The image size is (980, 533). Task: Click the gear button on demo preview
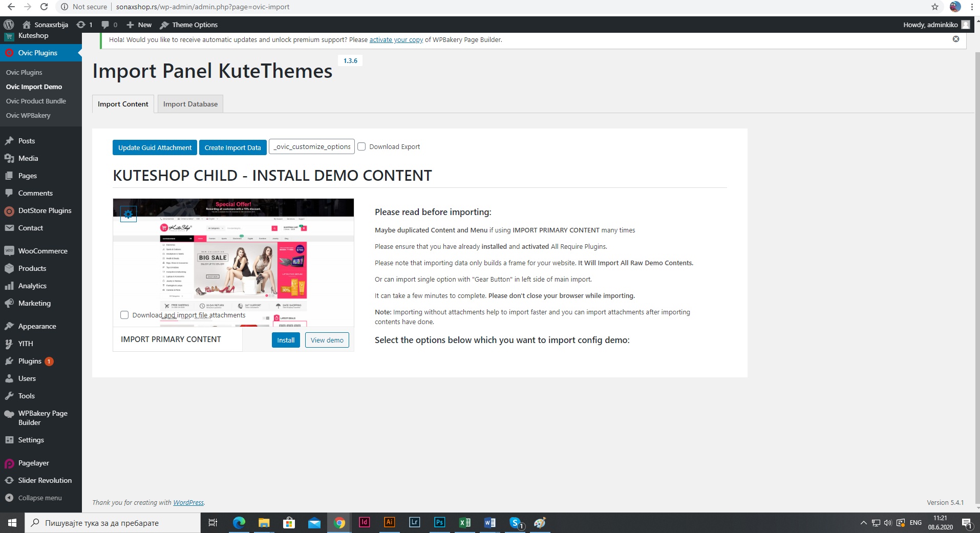129,214
